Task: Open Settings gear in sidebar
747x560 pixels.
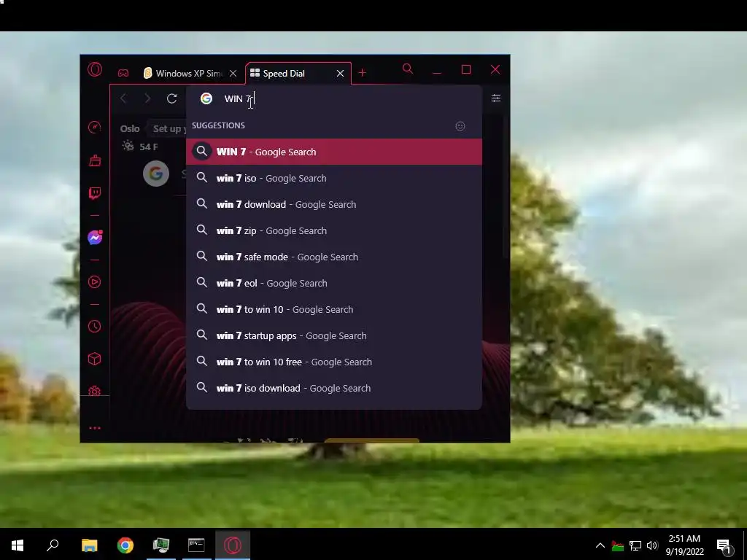Action: (95, 391)
